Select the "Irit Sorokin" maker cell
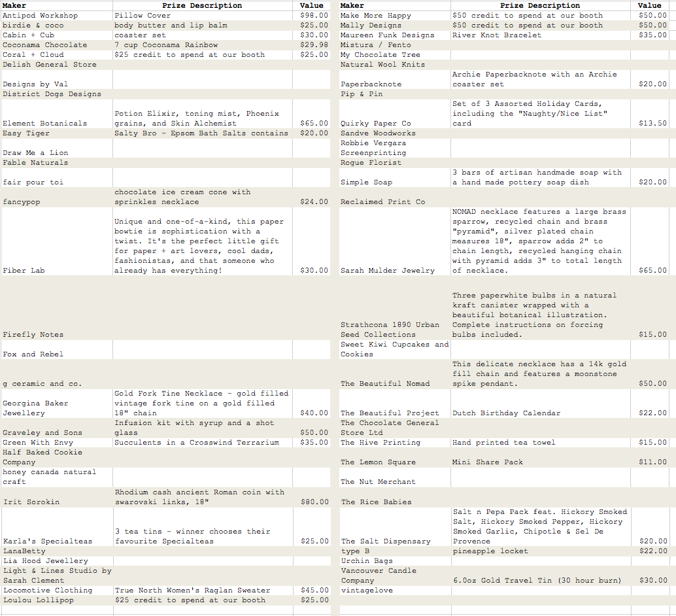This screenshot has height=616, width=676. click(x=56, y=497)
